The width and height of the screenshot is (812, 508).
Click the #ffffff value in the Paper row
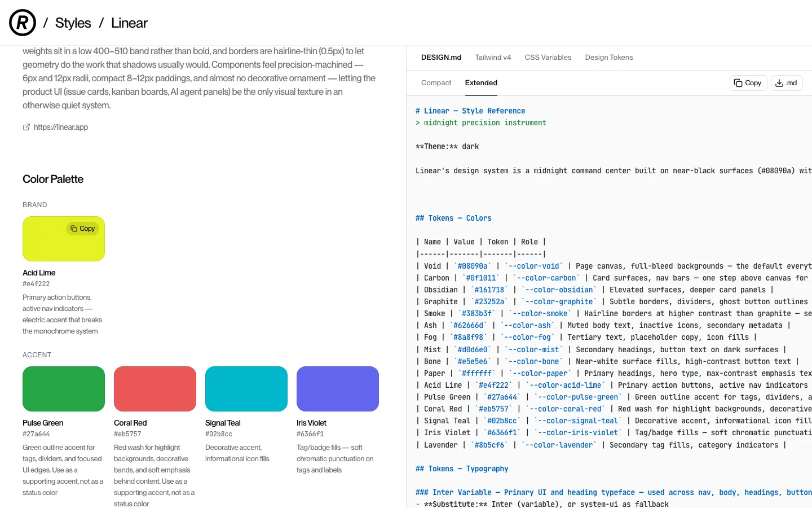tap(476, 374)
